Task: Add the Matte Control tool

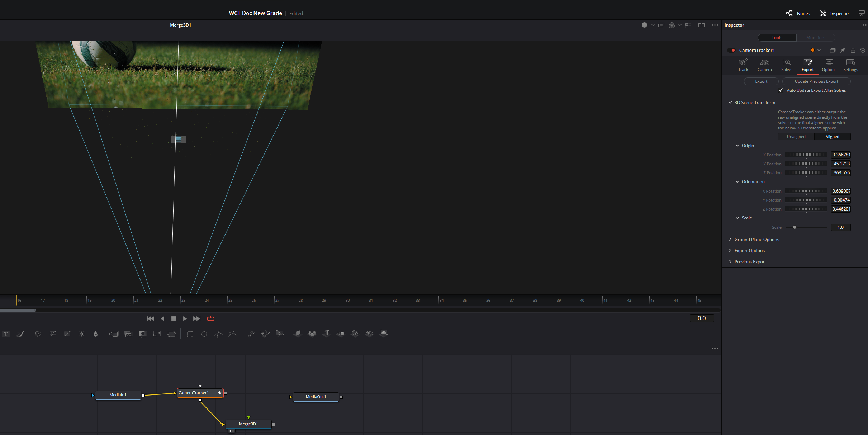Action: click(x=142, y=334)
